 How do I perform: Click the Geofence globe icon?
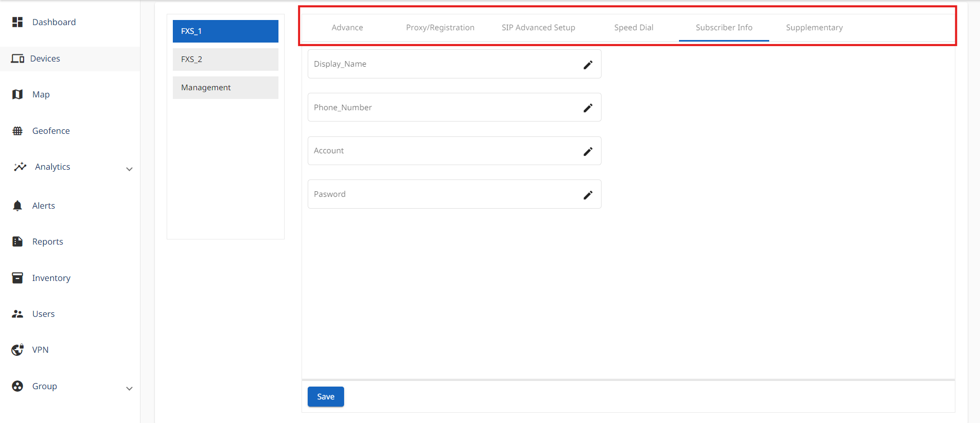17,131
